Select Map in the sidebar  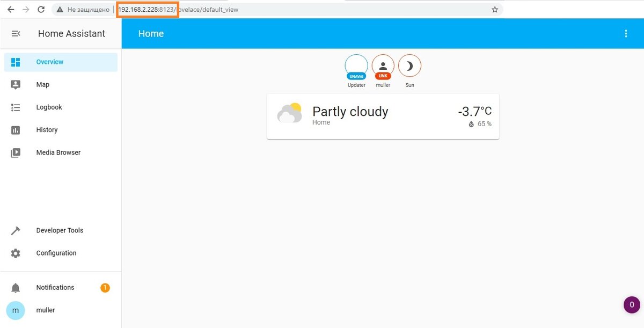coord(61,85)
